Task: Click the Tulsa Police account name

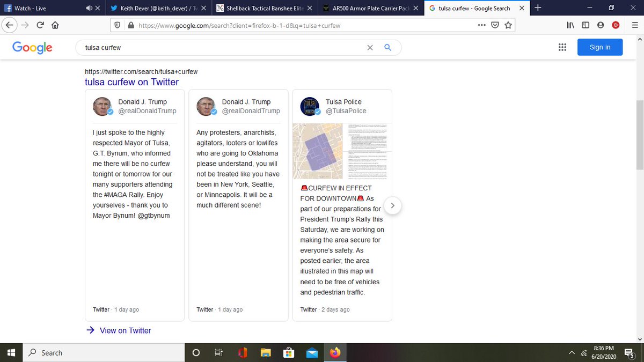Action: (x=343, y=102)
